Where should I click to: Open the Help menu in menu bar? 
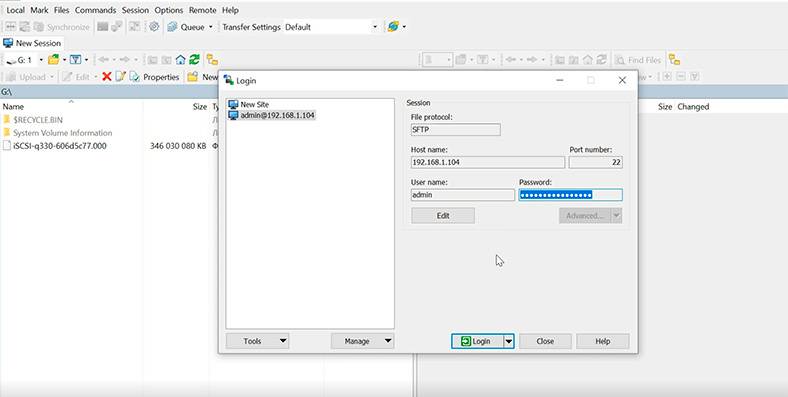230,10
